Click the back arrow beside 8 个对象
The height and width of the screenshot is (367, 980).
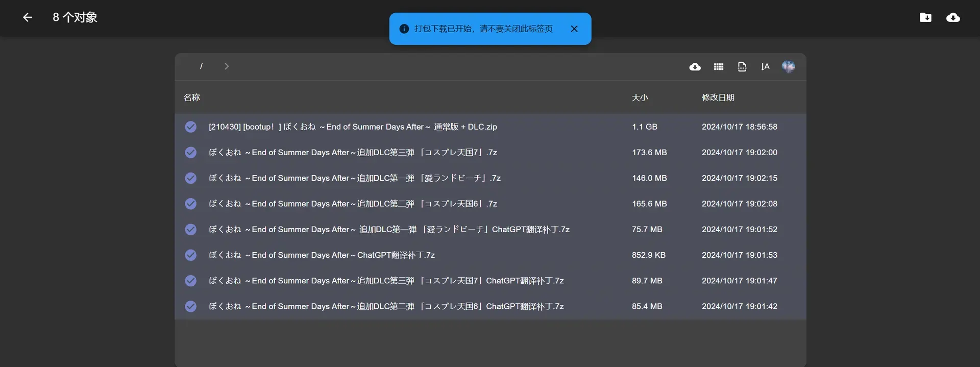(28, 17)
